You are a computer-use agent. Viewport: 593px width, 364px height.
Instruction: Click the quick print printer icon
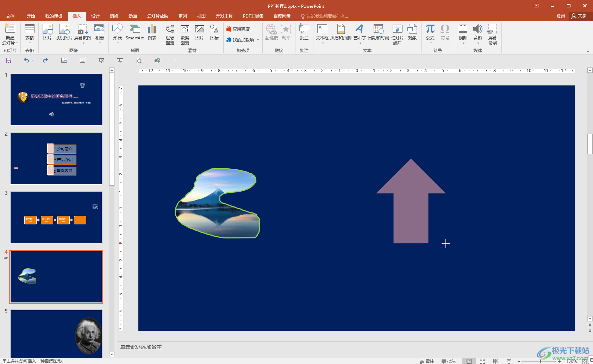tap(157, 60)
